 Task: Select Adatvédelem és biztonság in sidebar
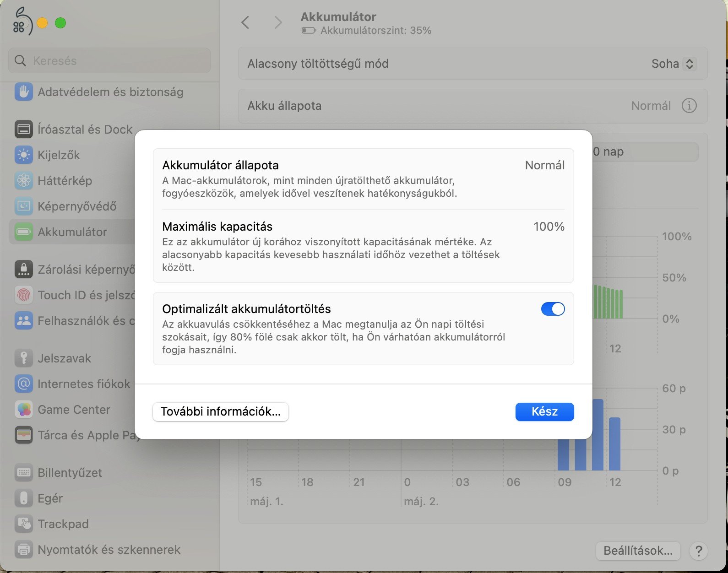click(x=110, y=92)
